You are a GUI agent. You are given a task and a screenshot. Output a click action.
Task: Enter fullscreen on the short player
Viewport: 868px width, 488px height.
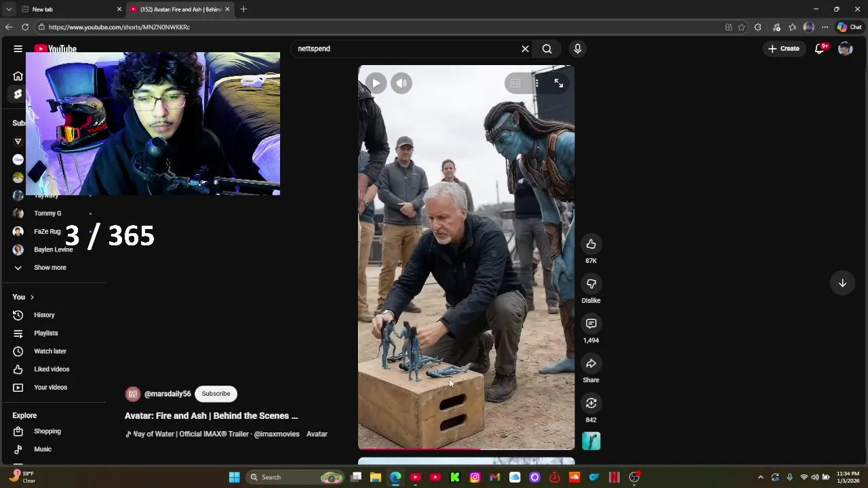pos(559,83)
